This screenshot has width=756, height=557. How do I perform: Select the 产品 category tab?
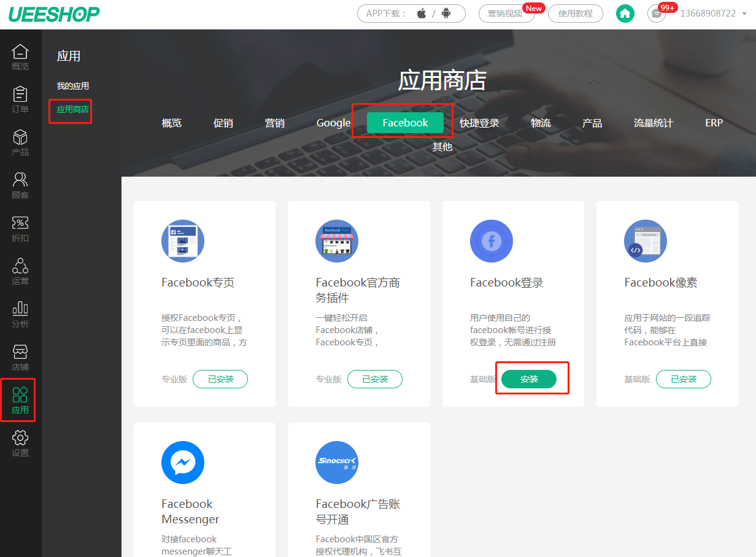(592, 123)
